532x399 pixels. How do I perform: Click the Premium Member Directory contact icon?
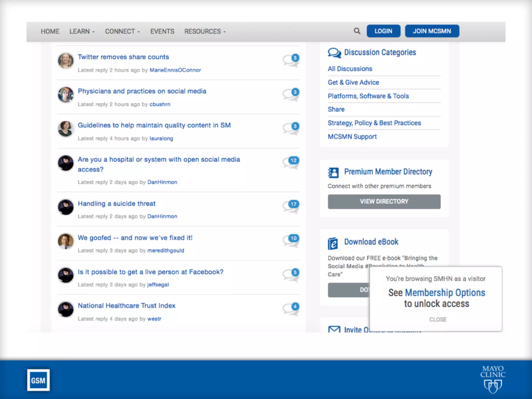click(x=333, y=172)
